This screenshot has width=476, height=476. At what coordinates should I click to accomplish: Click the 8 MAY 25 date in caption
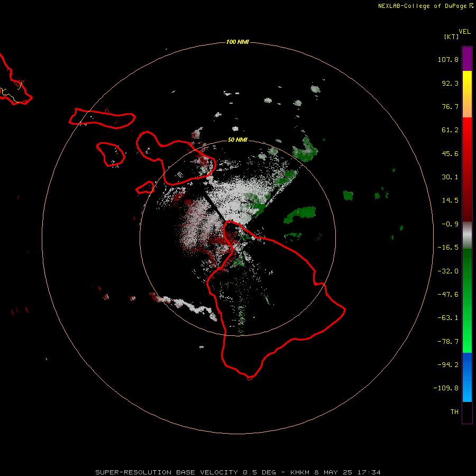333,472
